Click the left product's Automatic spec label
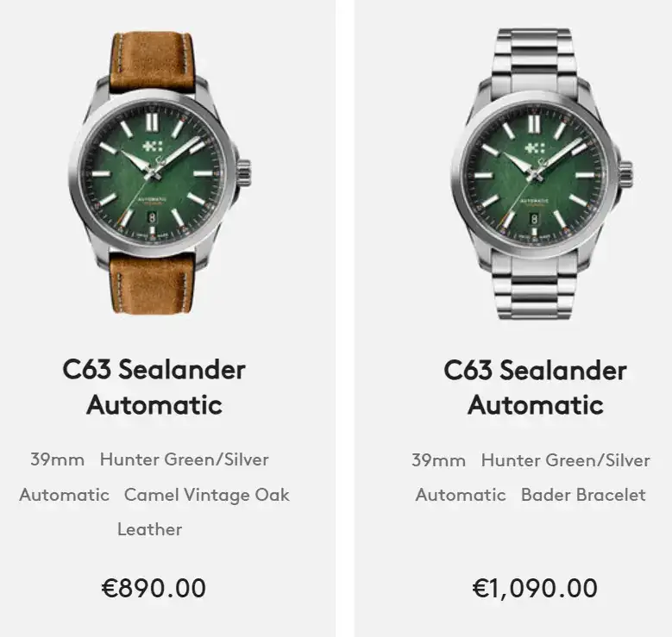Image resolution: width=672 pixels, height=637 pixels. click(65, 495)
